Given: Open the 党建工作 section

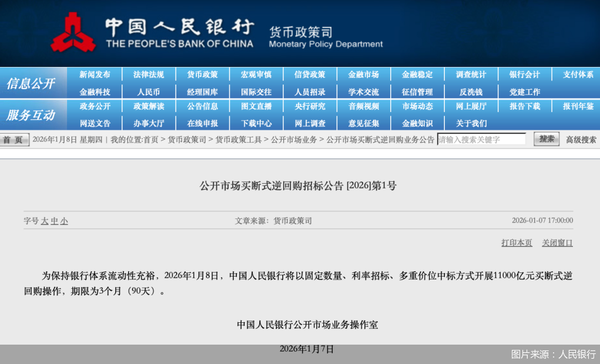Looking at the screenshot, I should click(x=525, y=91).
